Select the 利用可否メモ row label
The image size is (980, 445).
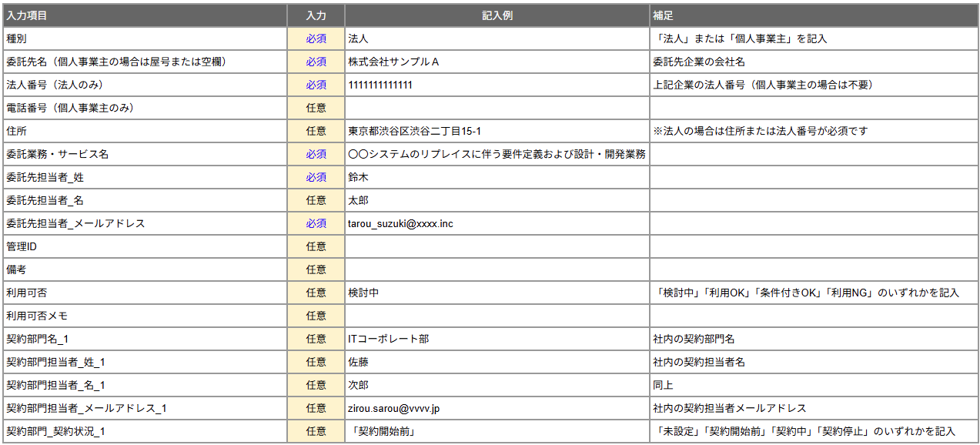pyautogui.click(x=38, y=316)
